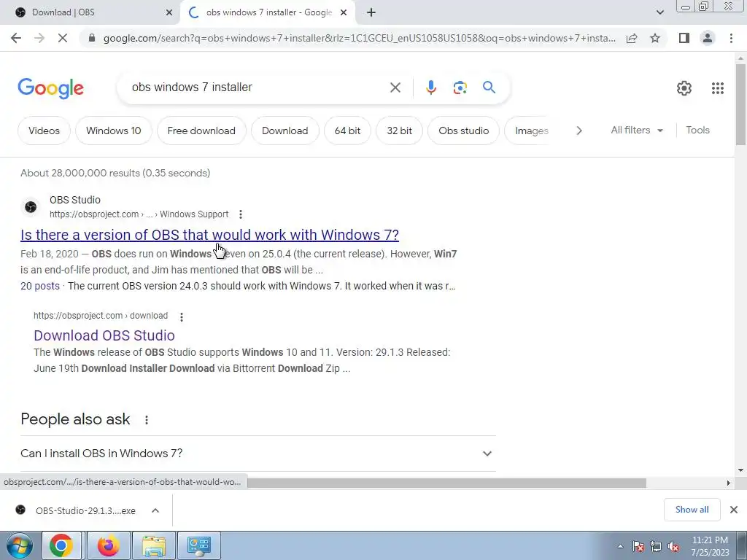This screenshot has width=747, height=560.
Task: Close the Google search tab
Action: point(344,13)
